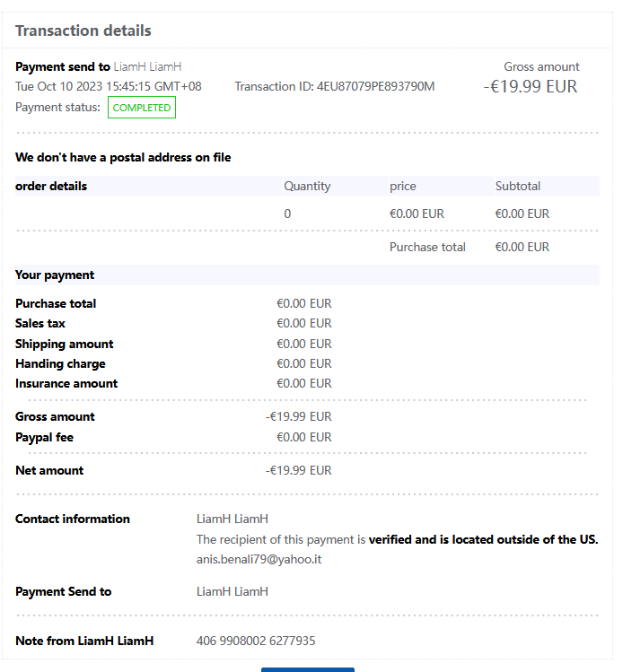
Task: Click the blue button at page bottom
Action: [307, 668]
